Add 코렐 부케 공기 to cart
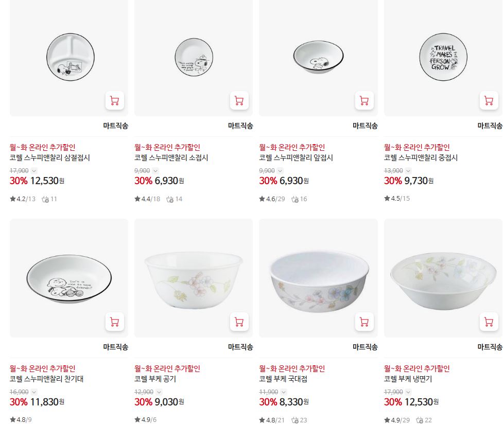The width and height of the screenshot is (504, 424). coord(239,322)
